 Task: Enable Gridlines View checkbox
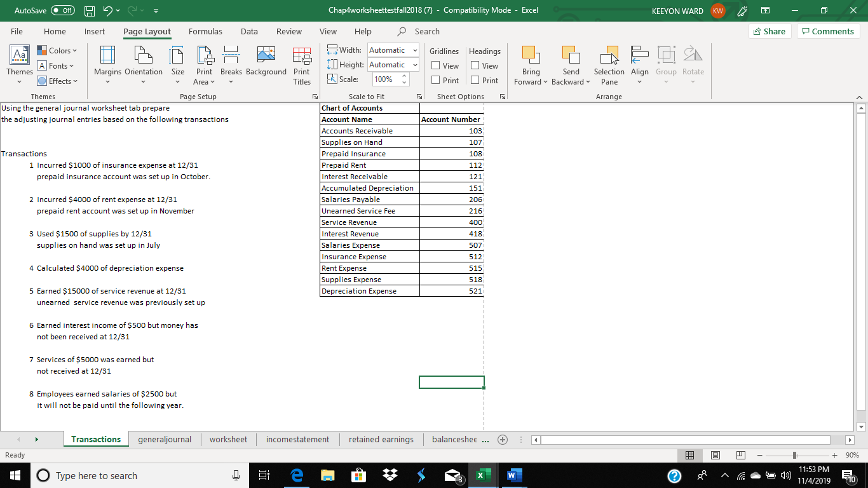[x=436, y=65]
